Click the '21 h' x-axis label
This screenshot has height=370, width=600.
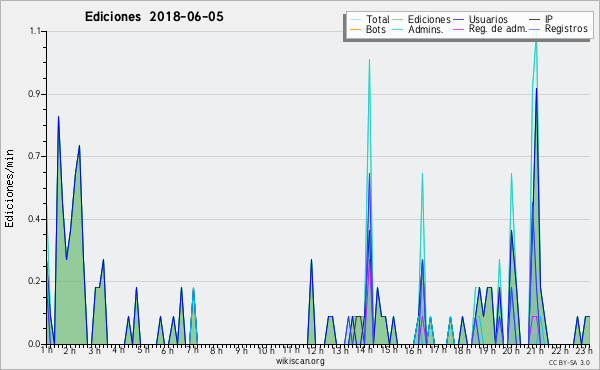(x=536, y=350)
